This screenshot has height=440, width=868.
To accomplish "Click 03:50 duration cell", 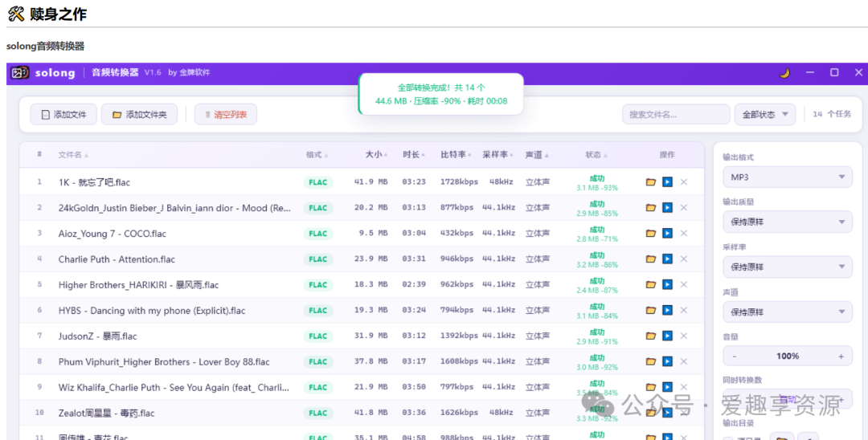I will pyautogui.click(x=414, y=387).
